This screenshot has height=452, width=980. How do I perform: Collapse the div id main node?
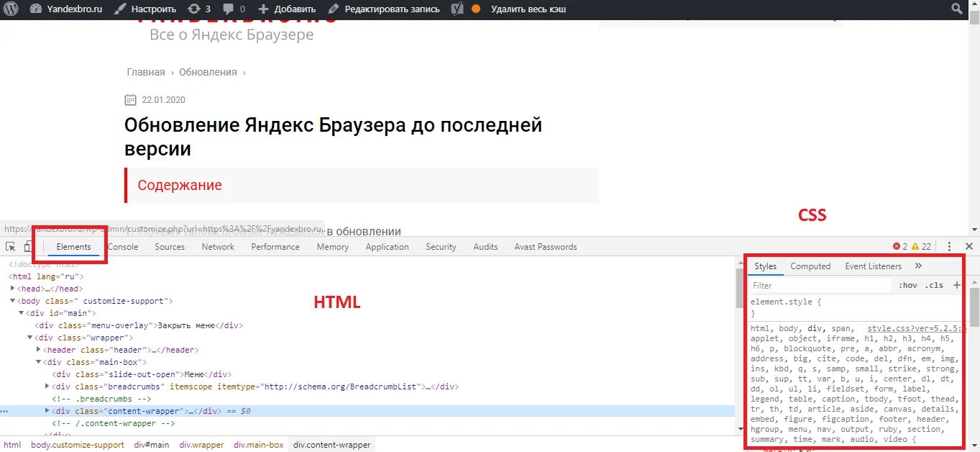22,313
